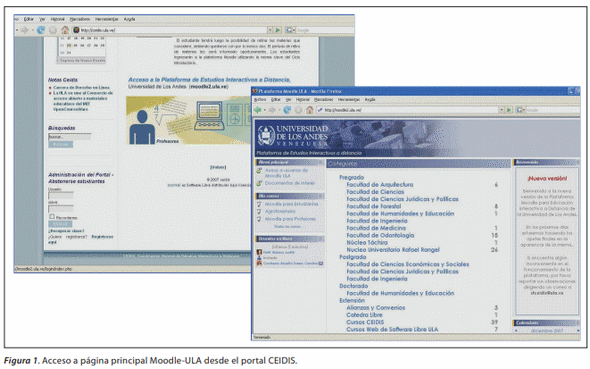Click the reload icon in Moodle browser toolbar
This screenshot has height=369, width=590.
[287, 110]
